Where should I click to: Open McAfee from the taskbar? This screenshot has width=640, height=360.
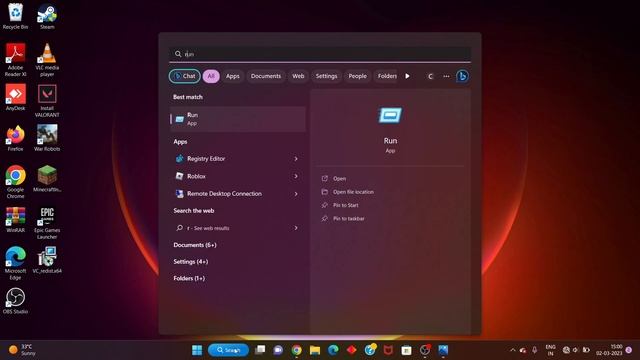388,350
